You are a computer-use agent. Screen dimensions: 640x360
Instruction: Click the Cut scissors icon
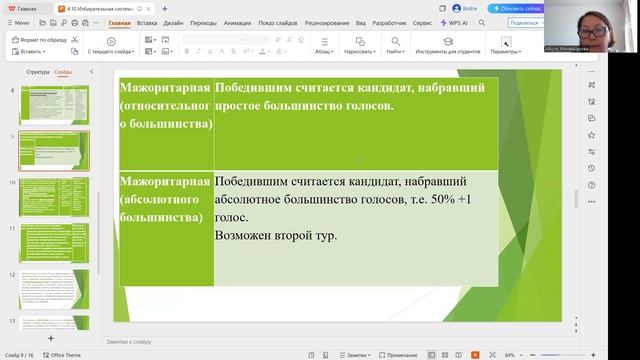[74, 40]
